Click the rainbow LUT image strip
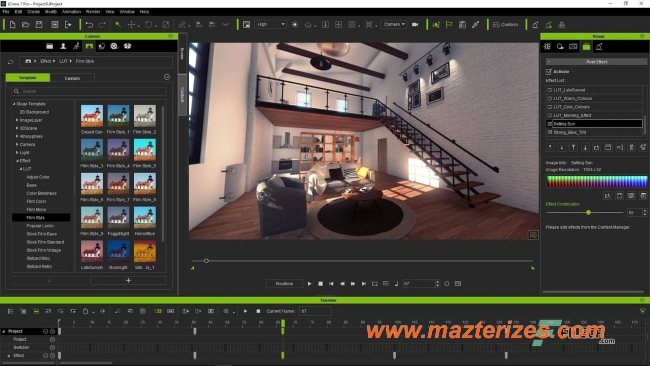The image size is (650, 366). (x=597, y=181)
